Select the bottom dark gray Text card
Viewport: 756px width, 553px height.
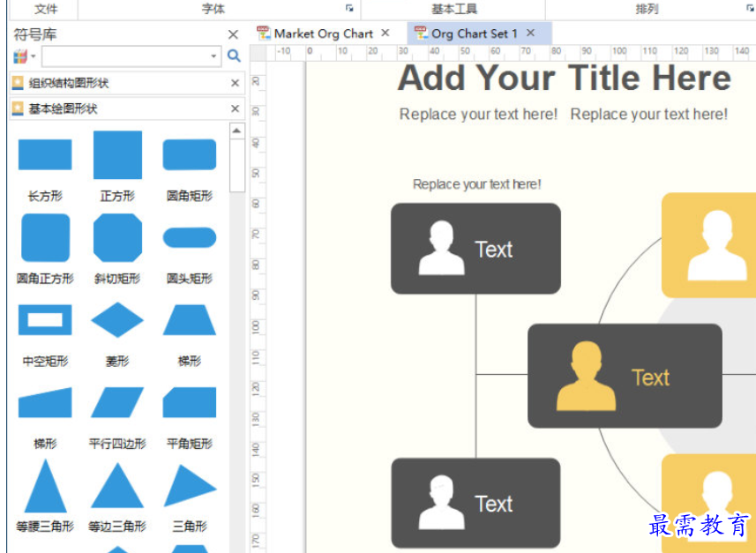pos(475,503)
